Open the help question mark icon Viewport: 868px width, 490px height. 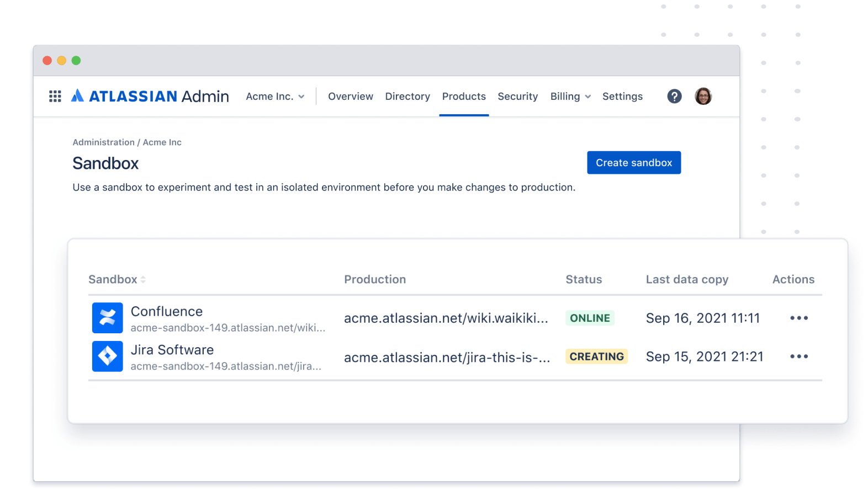point(674,97)
